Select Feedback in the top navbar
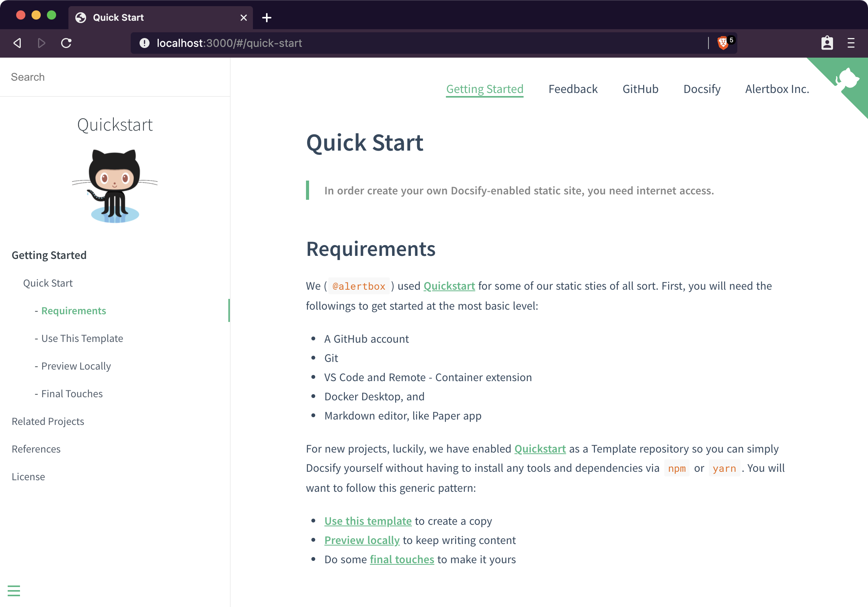 click(572, 89)
